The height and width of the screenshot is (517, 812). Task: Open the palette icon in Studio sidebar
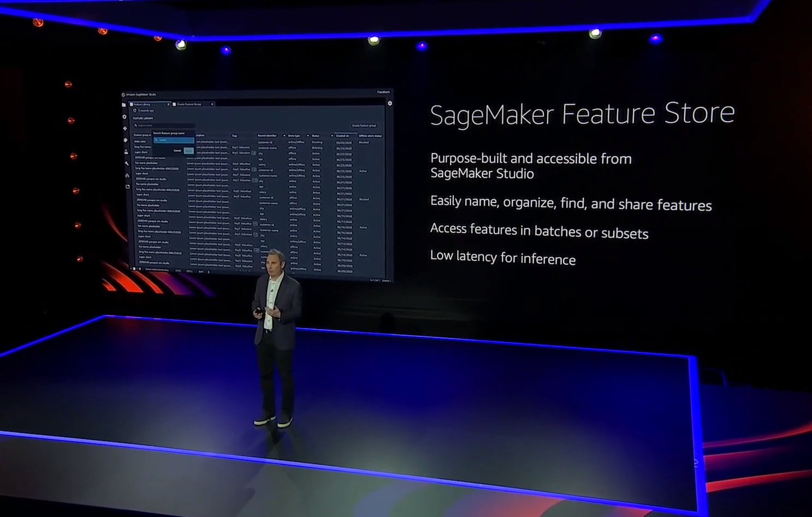click(126, 140)
